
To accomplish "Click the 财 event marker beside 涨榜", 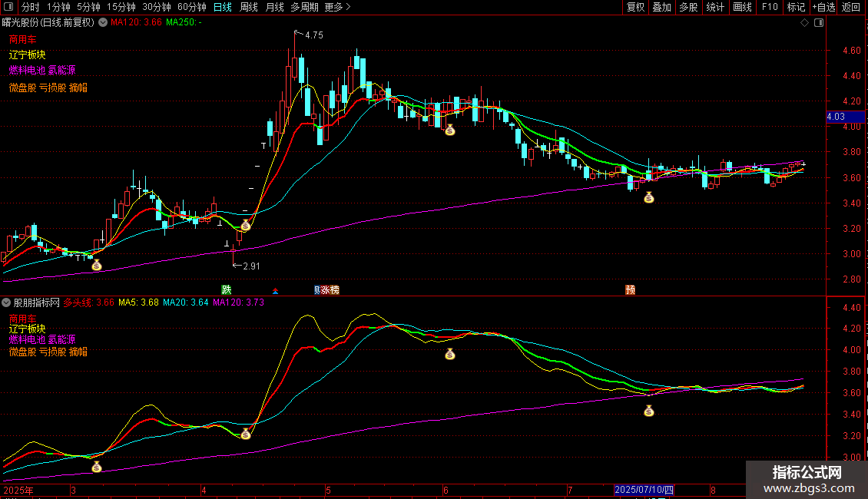I will tap(317, 290).
